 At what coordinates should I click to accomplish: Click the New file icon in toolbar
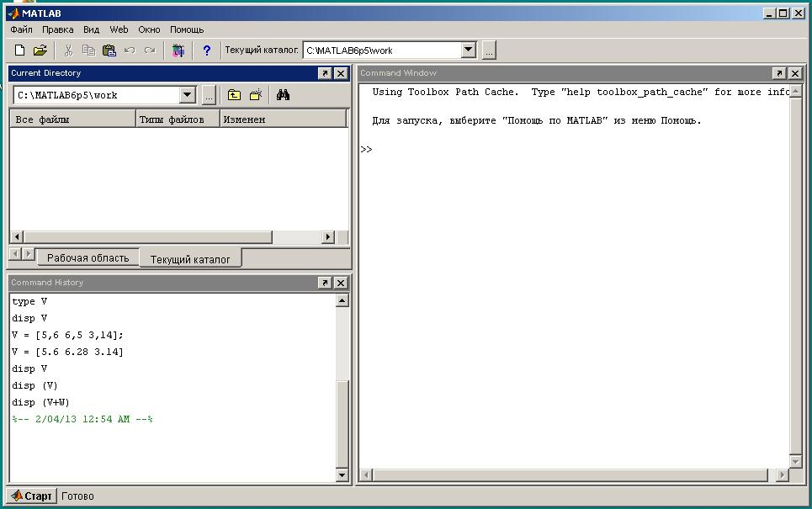click(19, 50)
